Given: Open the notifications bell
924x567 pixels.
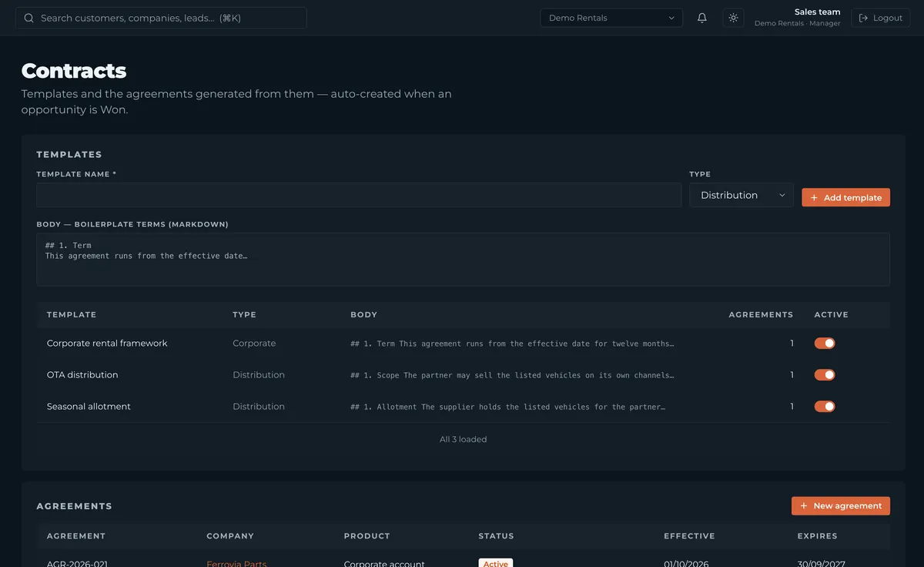Looking at the screenshot, I should [x=702, y=18].
